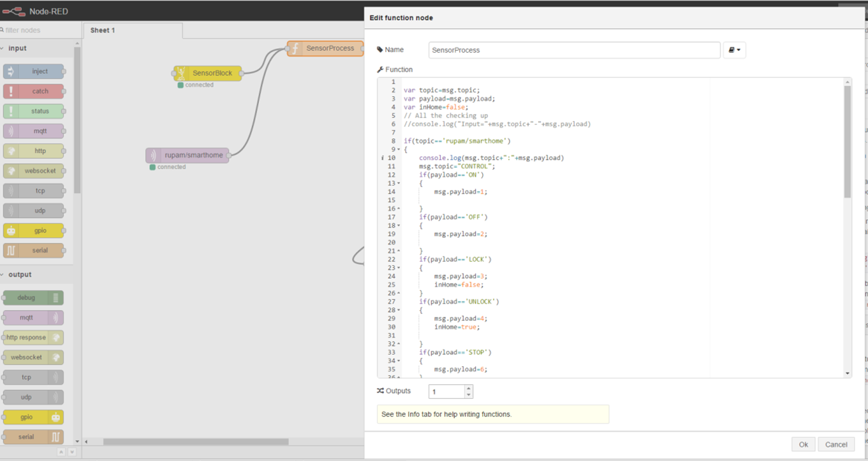Select the udp input node in the palette

click(x=33, y=210)
